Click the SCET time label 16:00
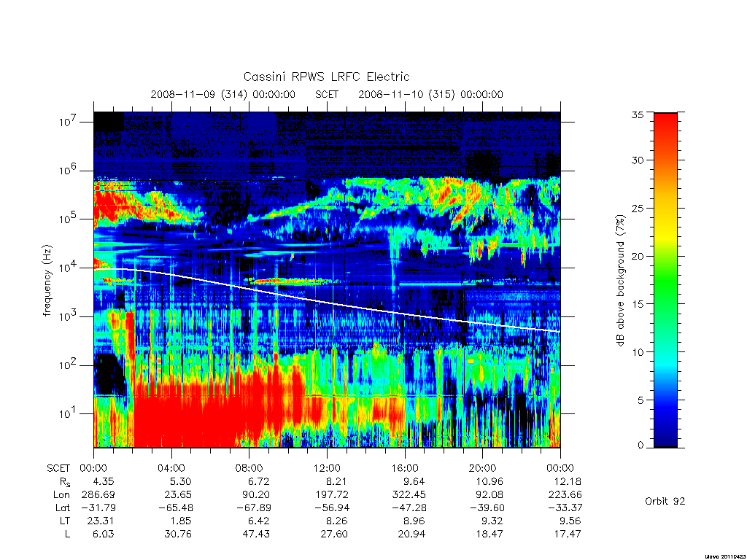Viewport: 747px width, 560px height. tap(405, 468)
